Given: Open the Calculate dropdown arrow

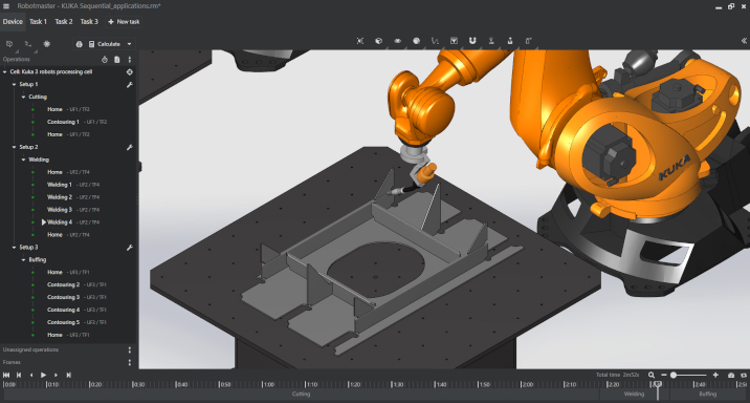Looking at the screenshot, I should coord(129,44).
